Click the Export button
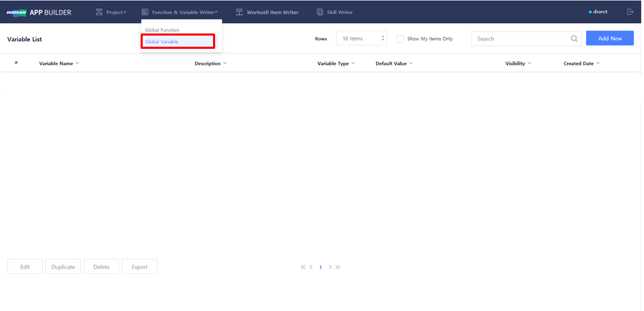Viewport: 644px width, 311px height. pyautogui.click(x=139, y=267)
